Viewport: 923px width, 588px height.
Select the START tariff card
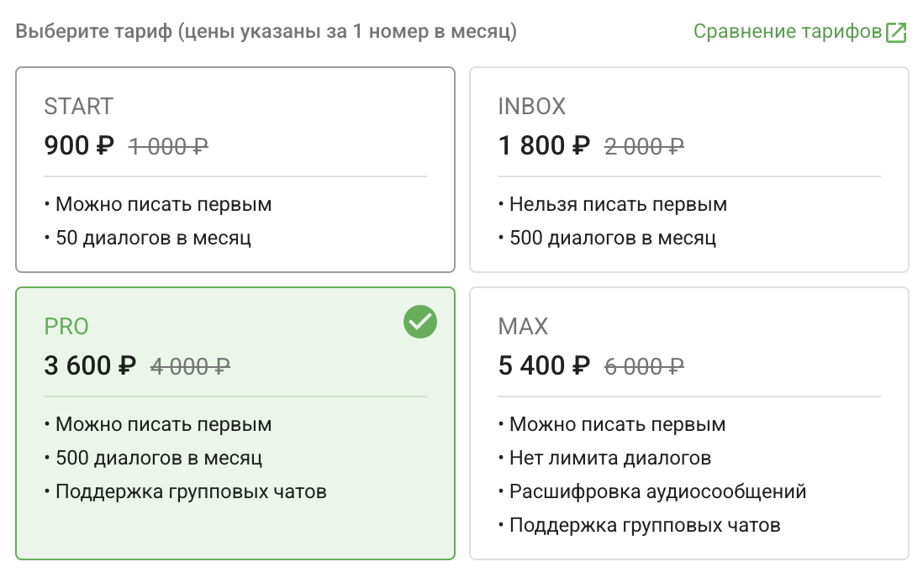pyautogui.click(x=235, y=170)
